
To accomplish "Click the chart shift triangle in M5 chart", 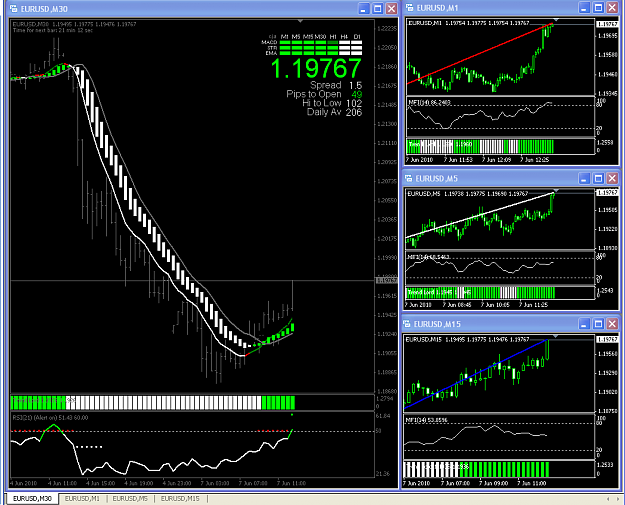I will (x=556, y=192).
